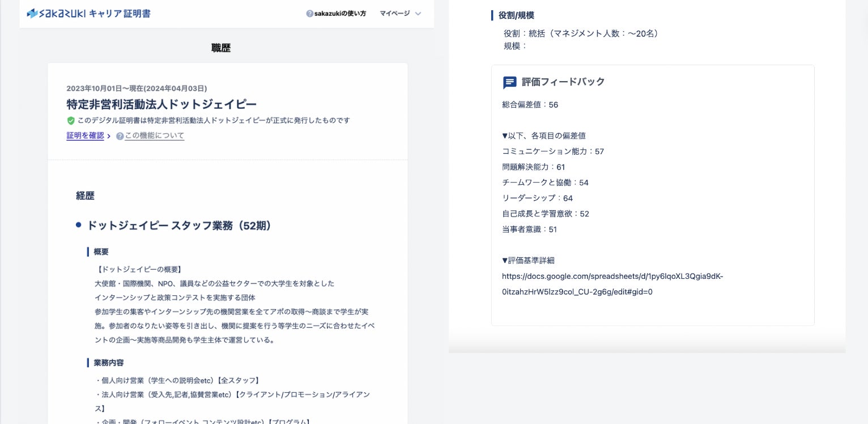
Task: Click the 役割：統括 management line
Action: [582, 33]
